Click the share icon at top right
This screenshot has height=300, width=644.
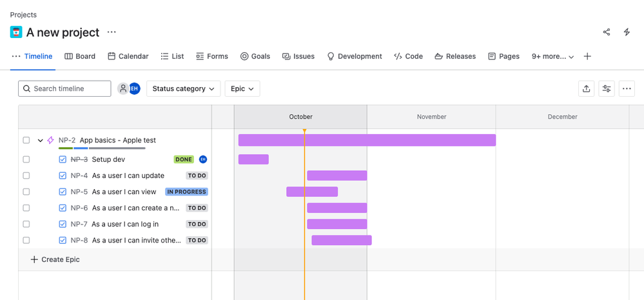606,32
